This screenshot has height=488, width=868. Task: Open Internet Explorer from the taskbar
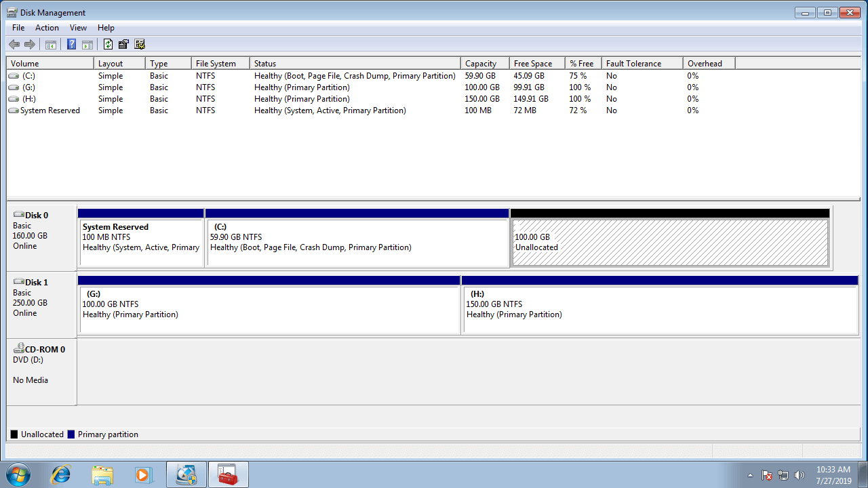(60, 474)
